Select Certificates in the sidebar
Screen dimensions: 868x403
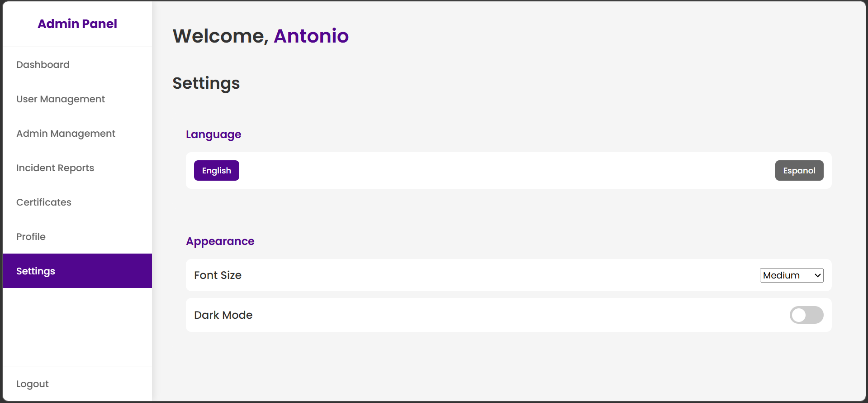pos(44,202)
